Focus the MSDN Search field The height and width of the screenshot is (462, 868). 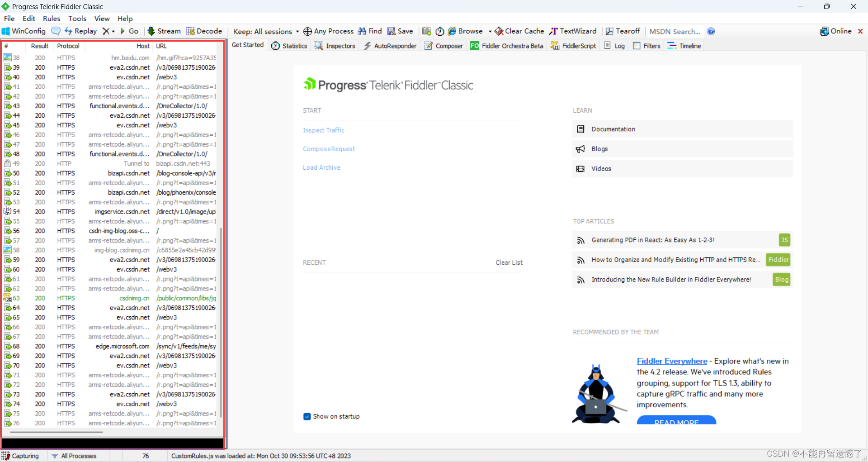675,31
